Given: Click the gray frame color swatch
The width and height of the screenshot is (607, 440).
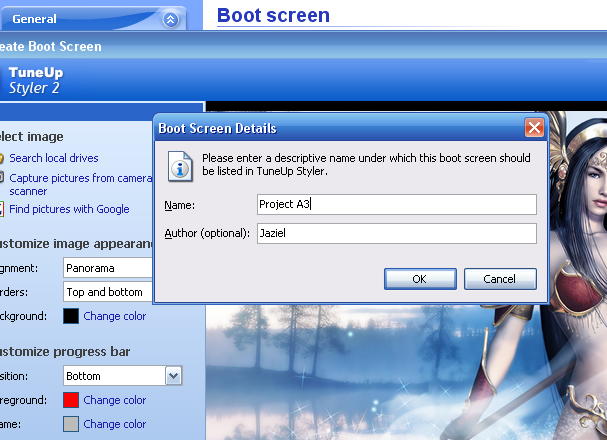Looking at the screenshot, I should pyautogui.click(x=71, y=424).
